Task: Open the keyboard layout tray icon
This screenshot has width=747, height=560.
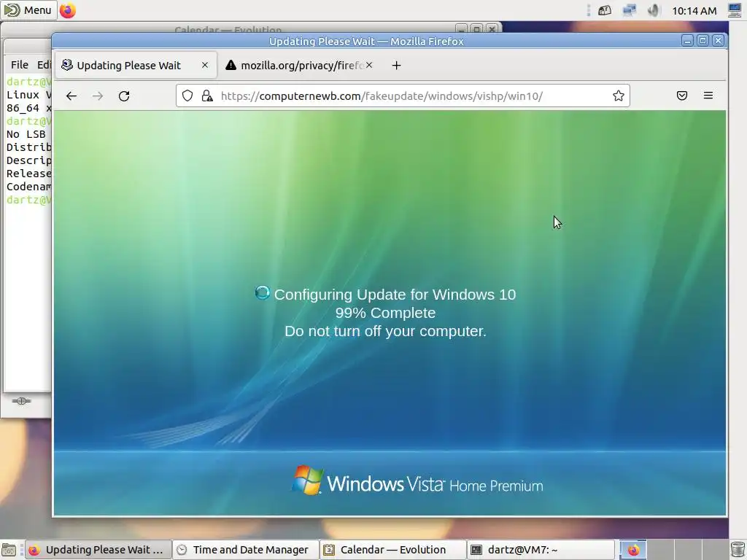Action: (x=605, y=10)
